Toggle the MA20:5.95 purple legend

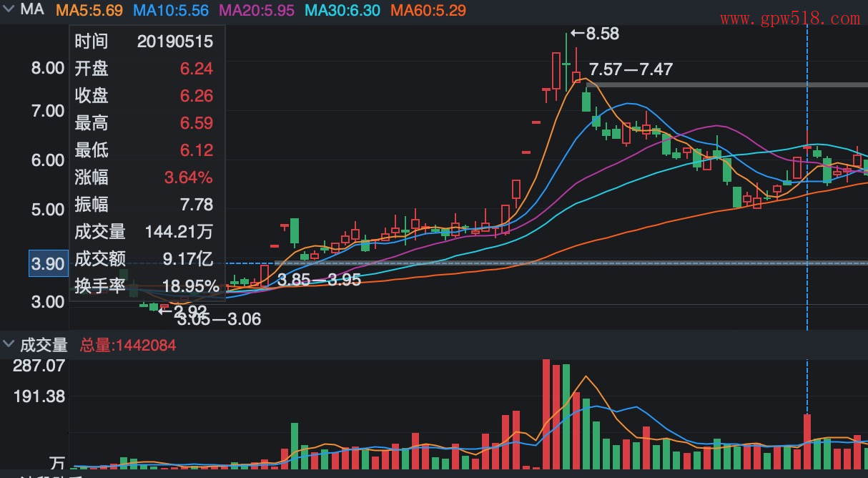point(256,10)
